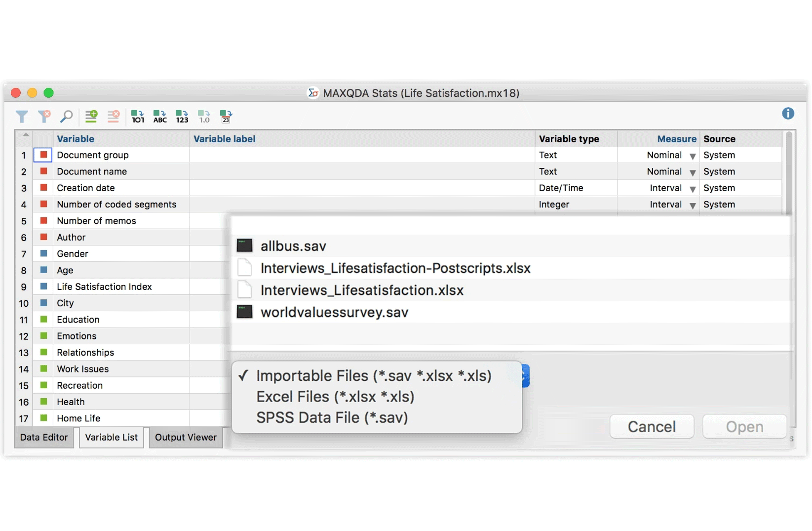Open the blue info help icon
Viewport: 812px width, 531px height.
tap(788, 114)
